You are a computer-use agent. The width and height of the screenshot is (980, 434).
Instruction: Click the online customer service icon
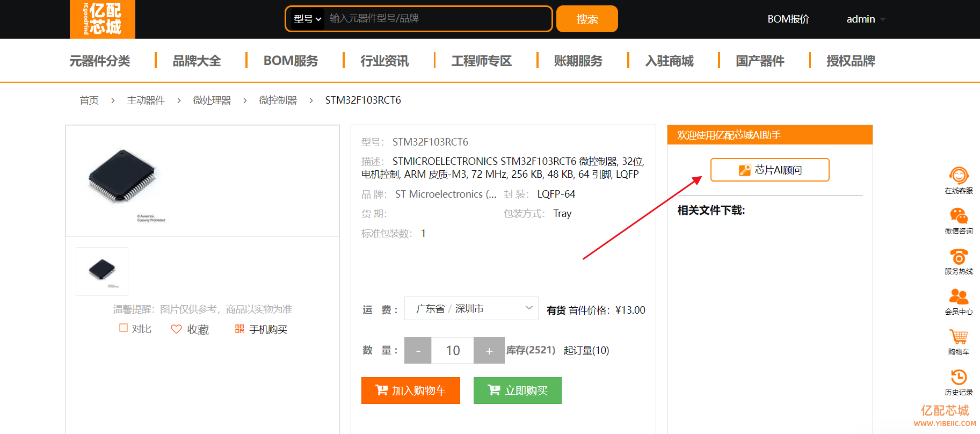959,176
